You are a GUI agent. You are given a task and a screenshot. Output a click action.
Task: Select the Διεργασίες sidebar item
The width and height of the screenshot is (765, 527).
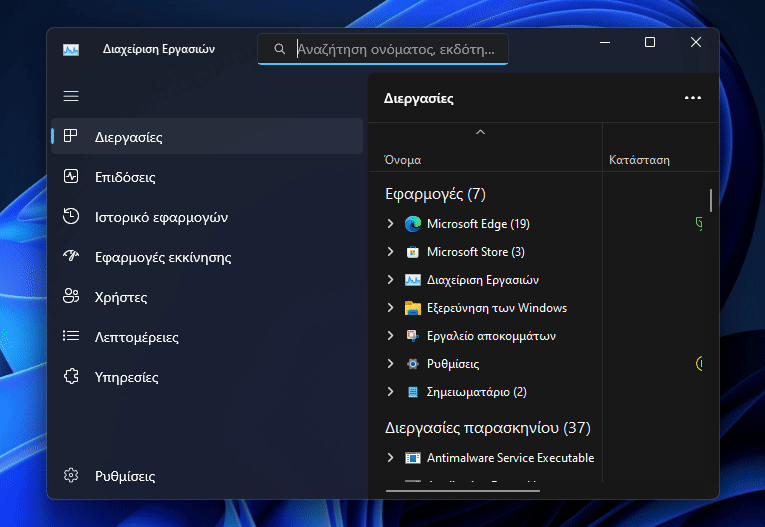[207, 136]
